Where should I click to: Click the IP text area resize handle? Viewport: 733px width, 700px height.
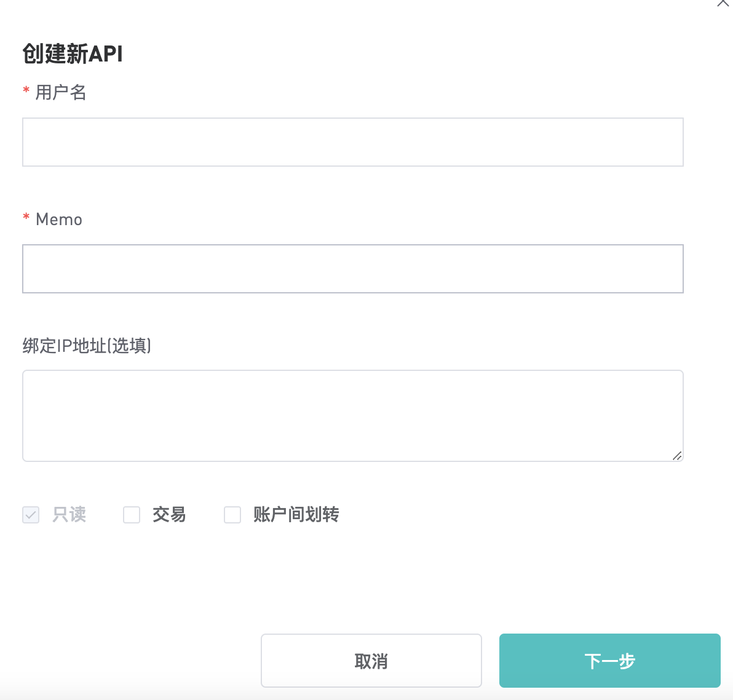click(677, 455)
